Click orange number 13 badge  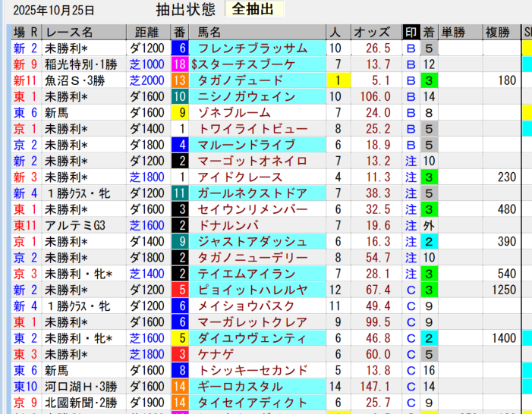(x=180, y=80)
